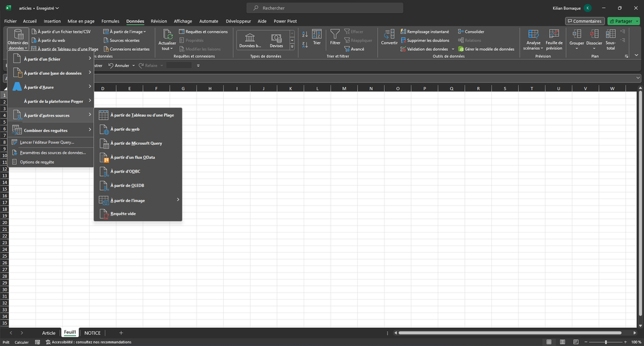Create a Feuille de prévision
The width and height of the screenshot is (644, 346).
(554, 39)
